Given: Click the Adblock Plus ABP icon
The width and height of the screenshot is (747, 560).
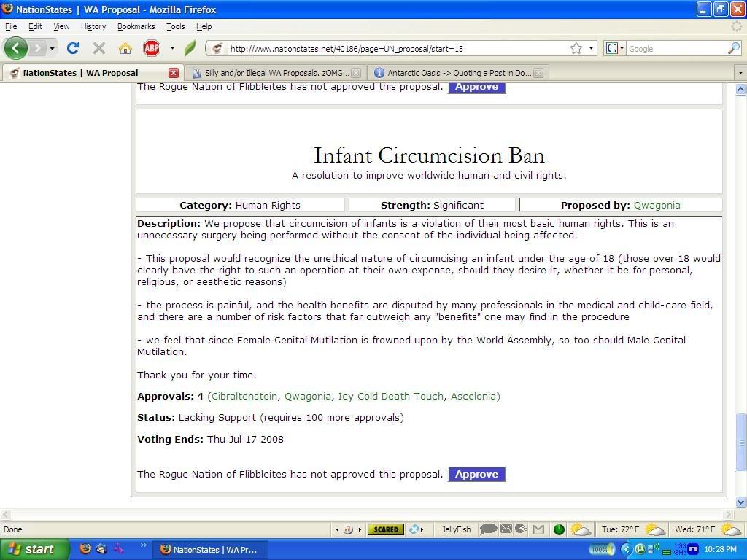Looking at the screenshot, I should tap(152, 49).
